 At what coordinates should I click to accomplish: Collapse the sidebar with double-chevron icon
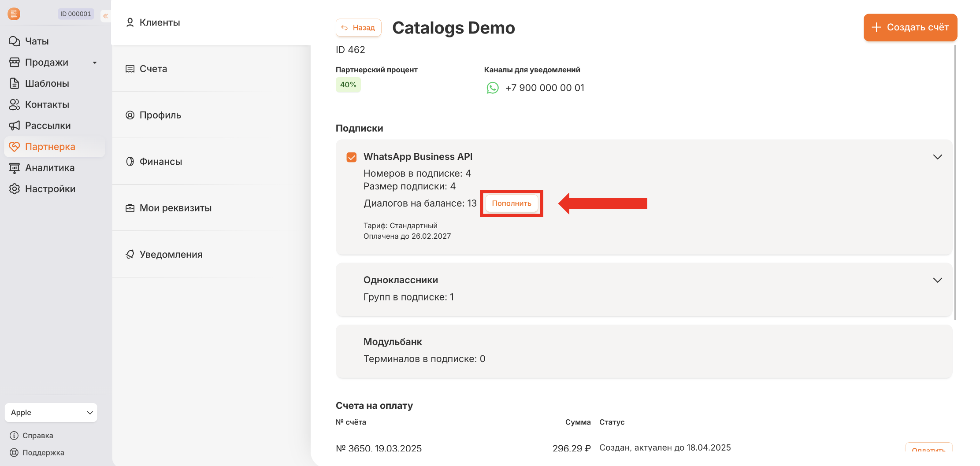[106, 16]
